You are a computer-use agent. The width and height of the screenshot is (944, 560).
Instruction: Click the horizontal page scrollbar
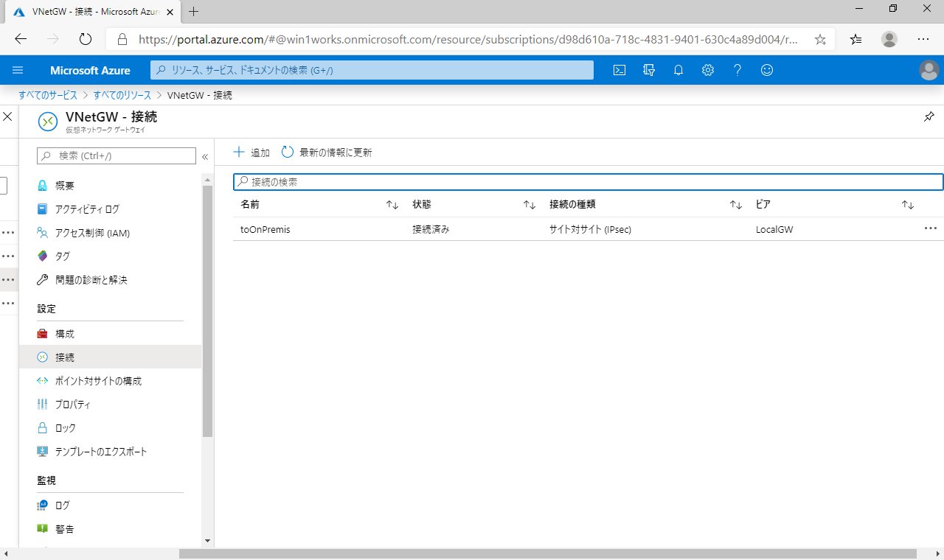click(x=547, y=553)
